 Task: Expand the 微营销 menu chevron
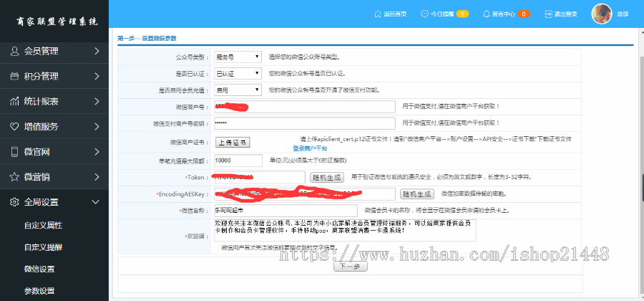pos(97,177)
